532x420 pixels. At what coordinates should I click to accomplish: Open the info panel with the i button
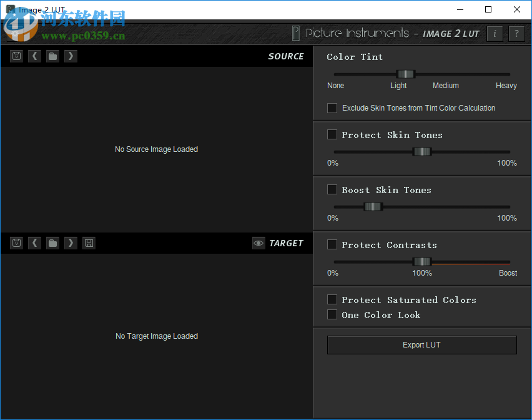point(495,34)
